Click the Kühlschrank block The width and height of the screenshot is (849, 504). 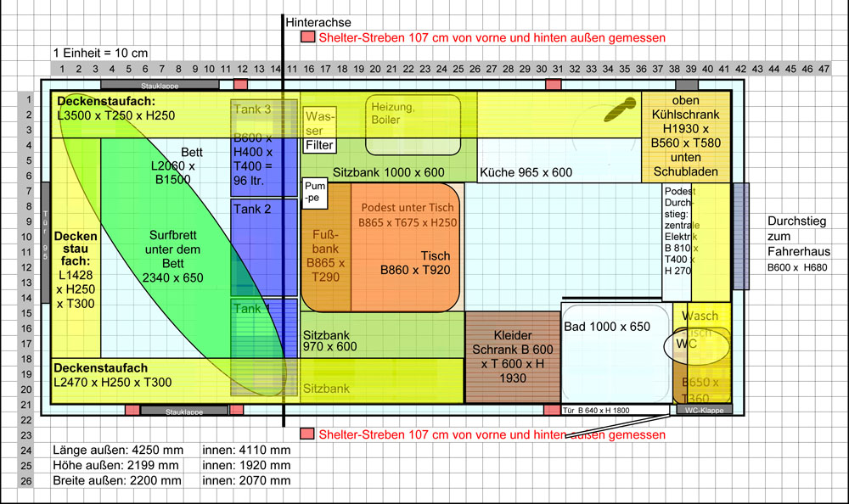coord(686,137)
